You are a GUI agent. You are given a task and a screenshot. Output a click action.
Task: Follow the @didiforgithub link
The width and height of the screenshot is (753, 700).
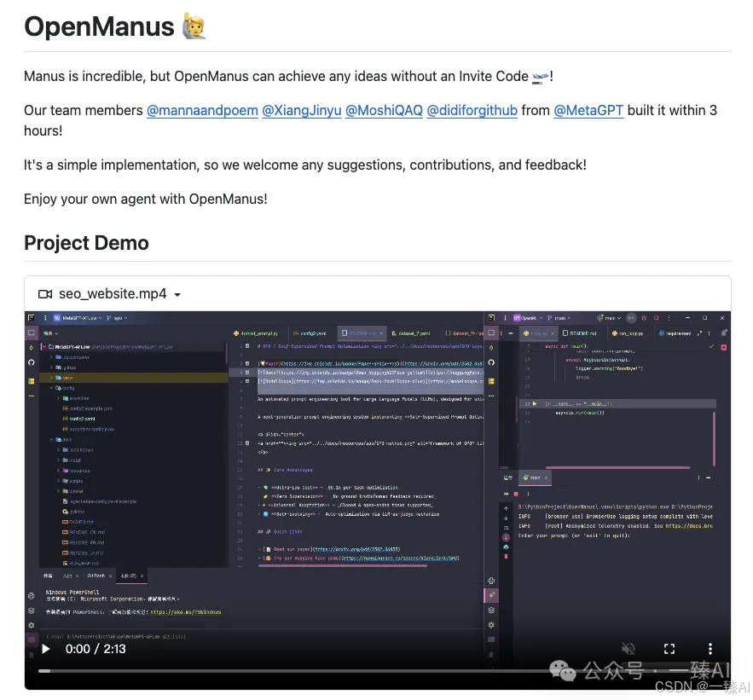[x=472, y=111]
